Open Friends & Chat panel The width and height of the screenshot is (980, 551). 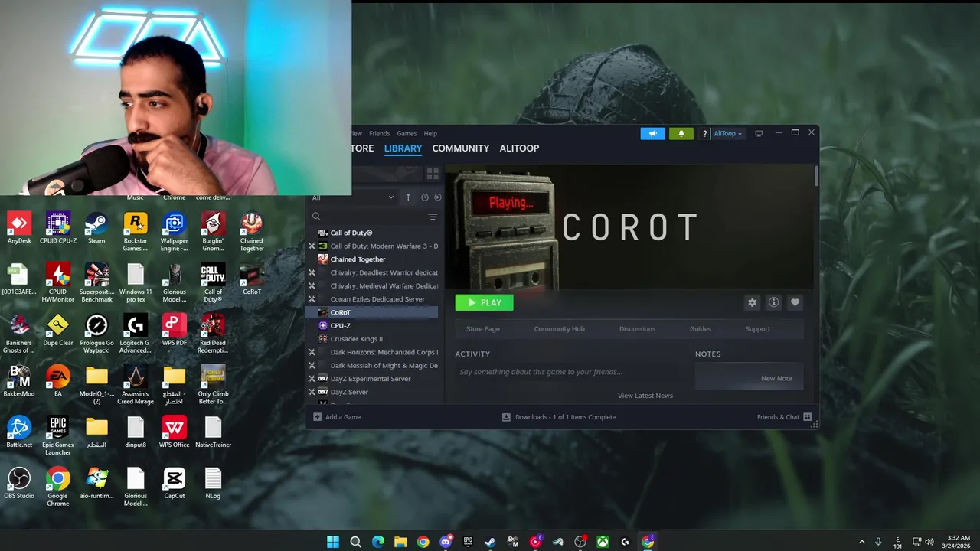(784, 417)
